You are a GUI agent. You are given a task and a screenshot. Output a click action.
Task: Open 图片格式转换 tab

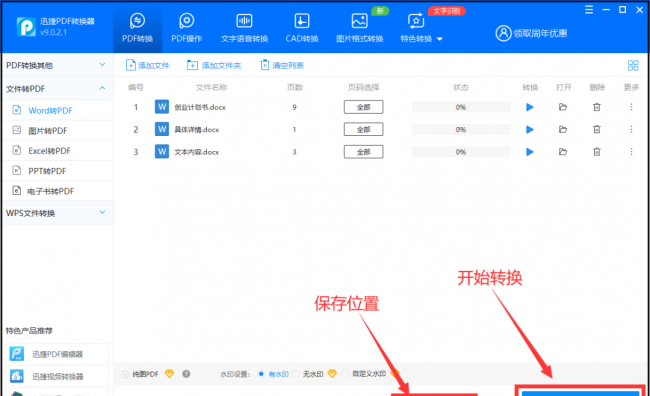(359, 28)
